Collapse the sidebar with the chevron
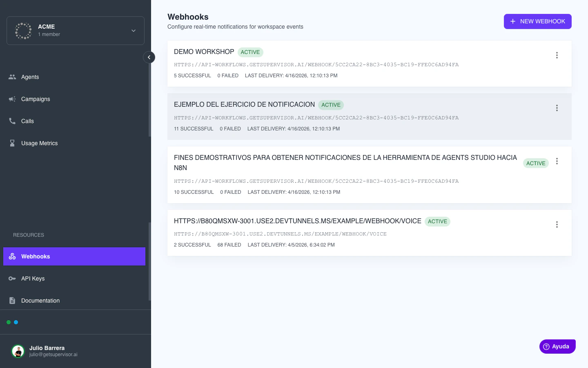 tap(149, 57)
